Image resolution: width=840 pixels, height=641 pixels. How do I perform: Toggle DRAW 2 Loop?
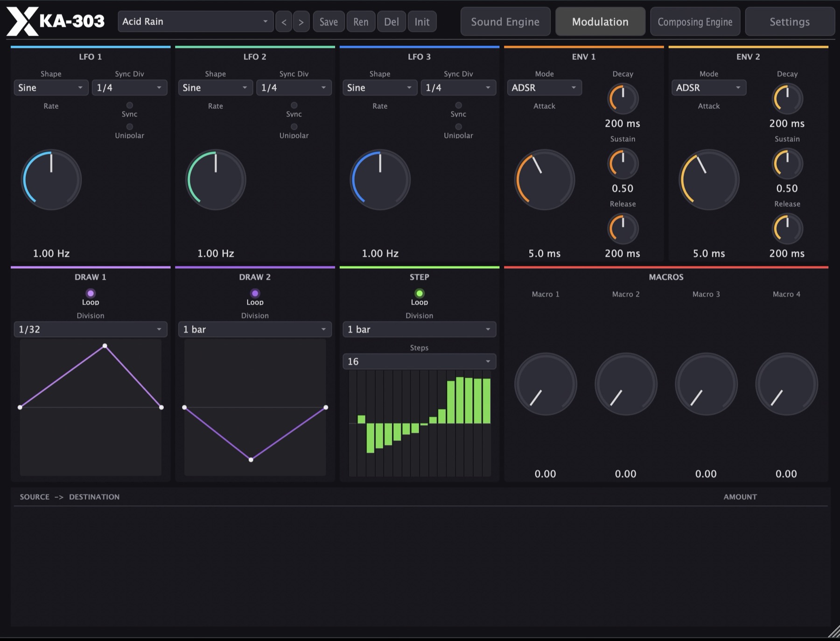click(x=255, y=293)
